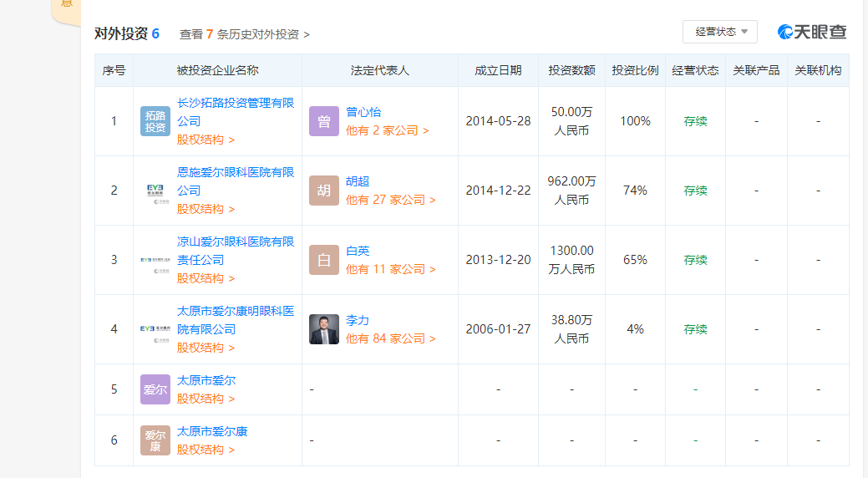
Task: Expand 股权结构 under 恩施爱尔眼科医院
Action: (x=206, y=209)
